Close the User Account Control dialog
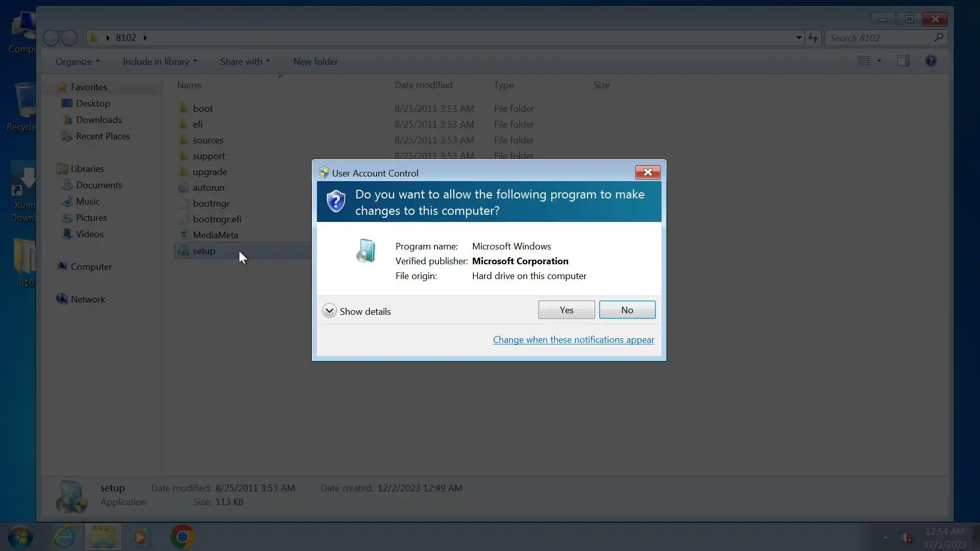 tap(647, 172)
